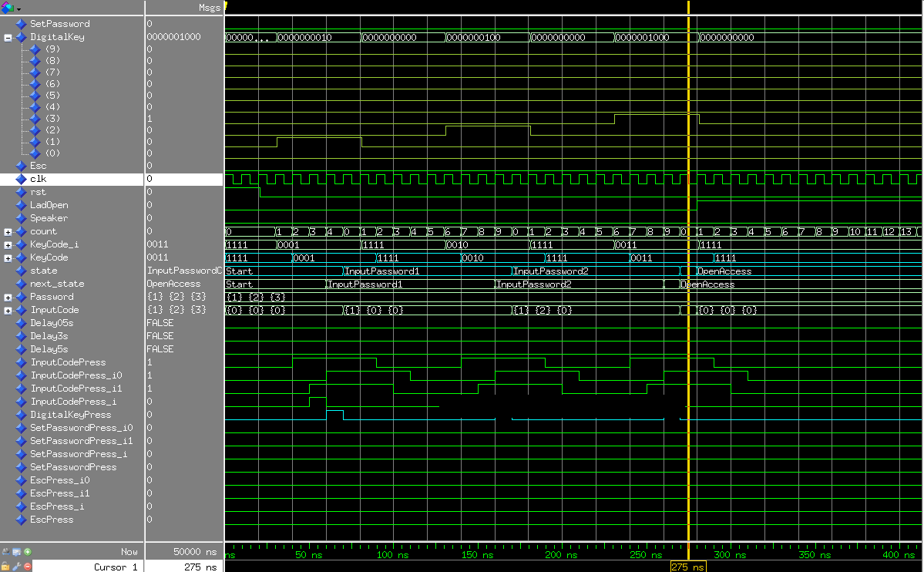The height and width of the screenshot is (572, 924).
Task: Expand the InputCode signal
Action: (x=8, y=311)
